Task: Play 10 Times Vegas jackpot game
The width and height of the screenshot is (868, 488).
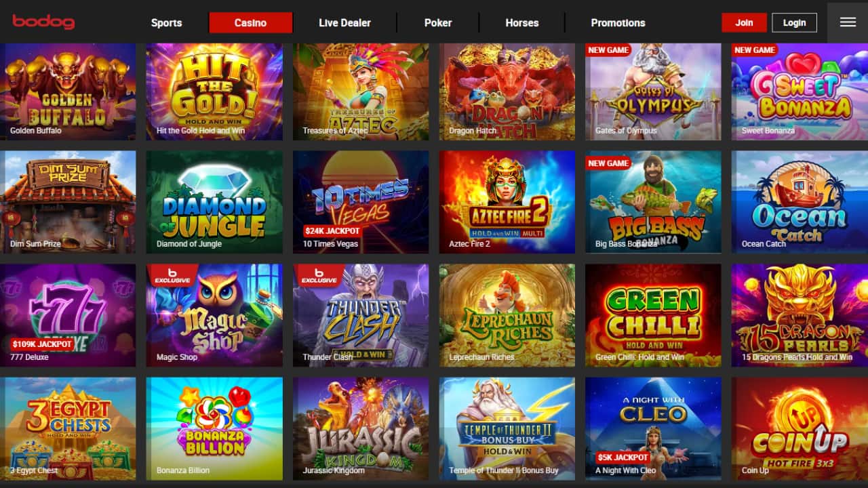Action: pyautogui.click(x=361, y=202)
